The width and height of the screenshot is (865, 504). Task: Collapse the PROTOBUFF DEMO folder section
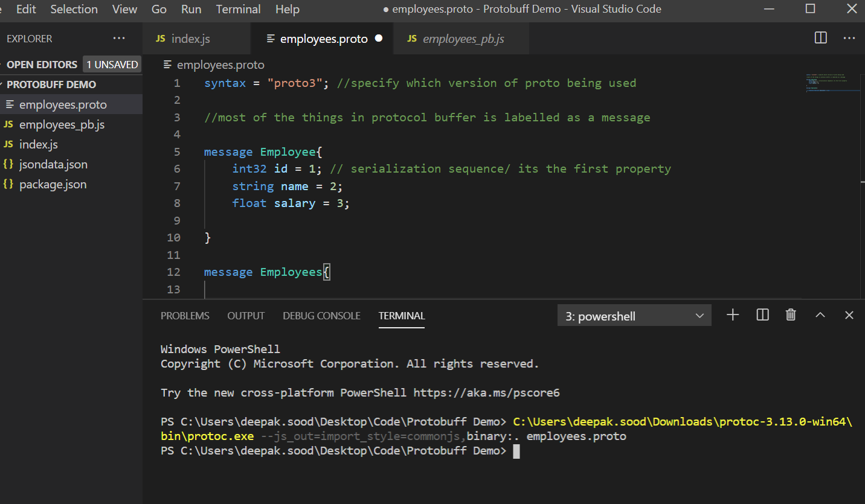(51, 85)
